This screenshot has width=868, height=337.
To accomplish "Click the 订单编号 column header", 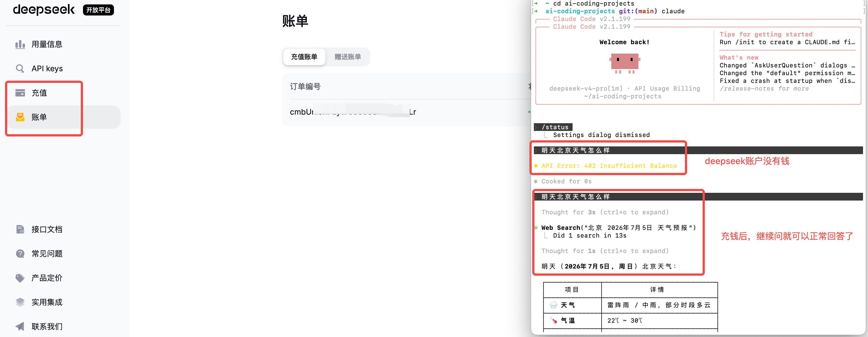I will point(305,87).
